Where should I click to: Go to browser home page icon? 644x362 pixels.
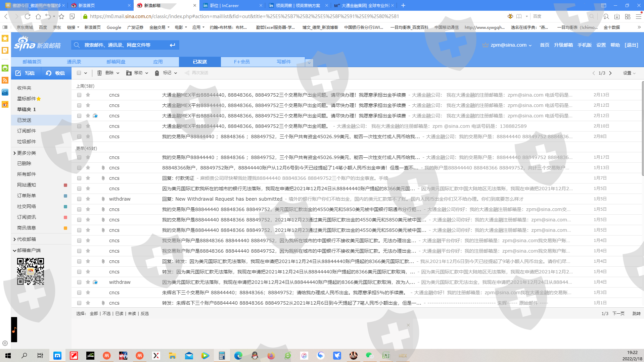click(38, 16)
